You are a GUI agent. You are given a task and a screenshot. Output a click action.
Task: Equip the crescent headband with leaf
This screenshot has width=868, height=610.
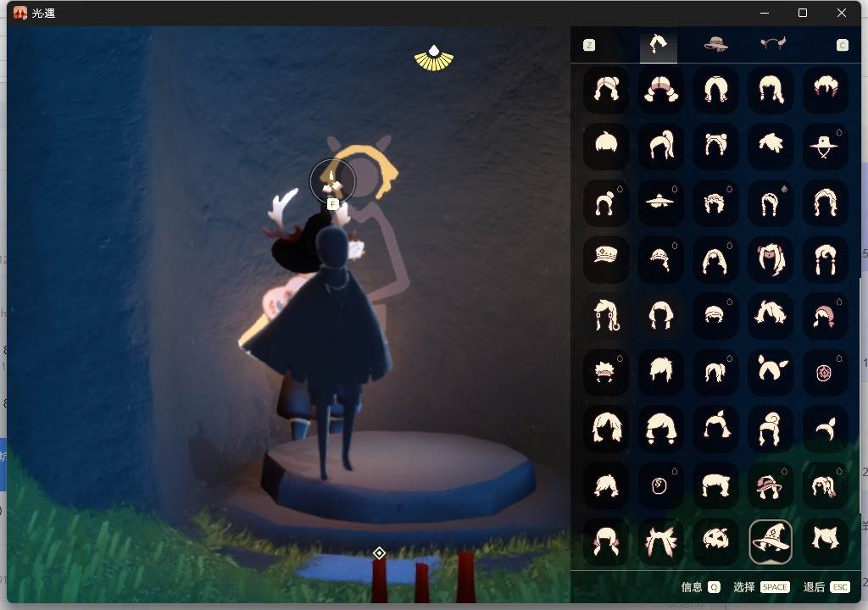click(x=825, y=429)
